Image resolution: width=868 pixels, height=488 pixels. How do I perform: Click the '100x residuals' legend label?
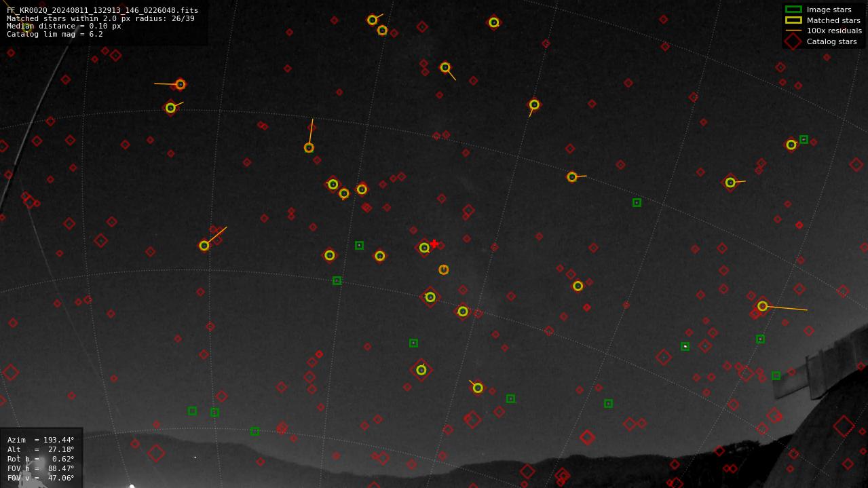pos(834,31)
